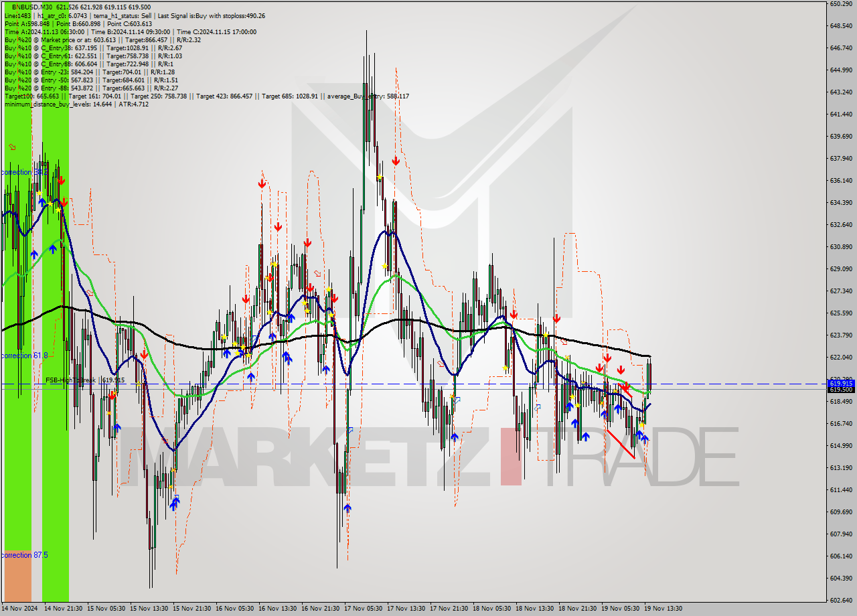
Task: Select 'Time C:2024.11.15 17:00:00' text
Action: (216, 31)
